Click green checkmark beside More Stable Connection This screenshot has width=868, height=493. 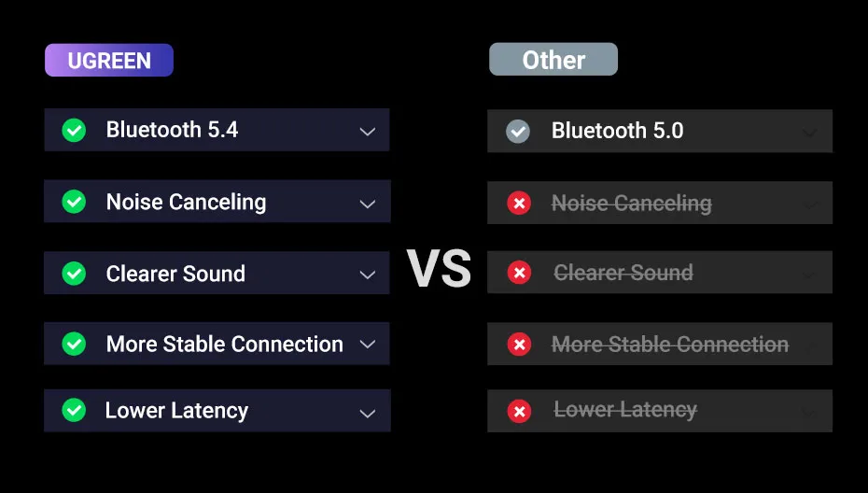tap(74, 344)
